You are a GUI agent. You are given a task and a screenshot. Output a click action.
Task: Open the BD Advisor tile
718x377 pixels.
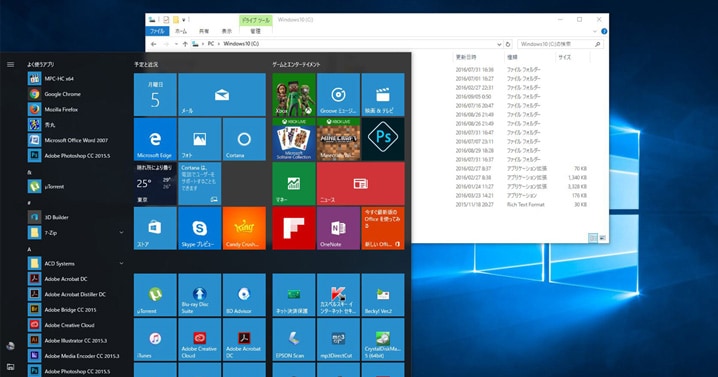pos(244,295)
